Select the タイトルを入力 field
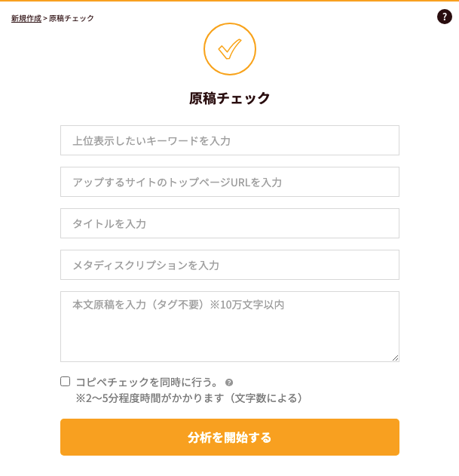Image resolution: width=459 pixels, height=476 pixels. pyautogui.click(x=229, y=223)
